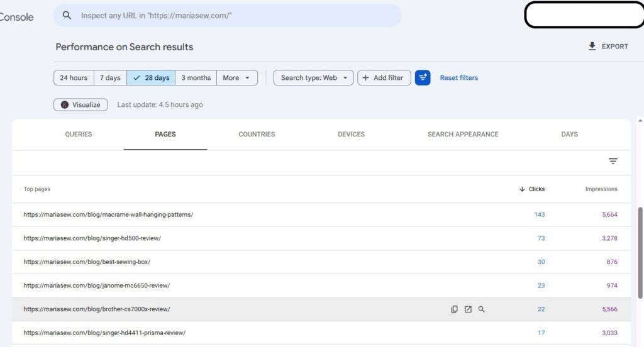Viewport: 644px width, 347px height.
Task: Click the Add filter button
Action: click(x=384, y=77)
